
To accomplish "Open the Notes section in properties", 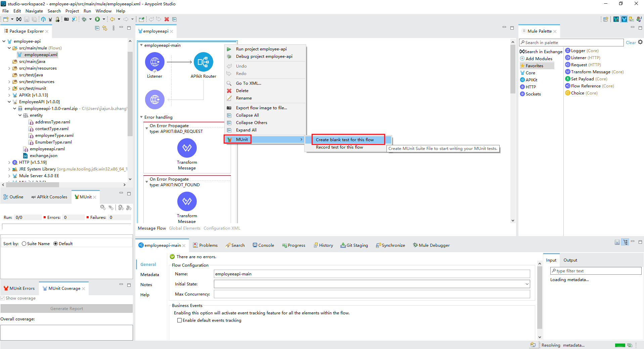I will coord(146,285).
